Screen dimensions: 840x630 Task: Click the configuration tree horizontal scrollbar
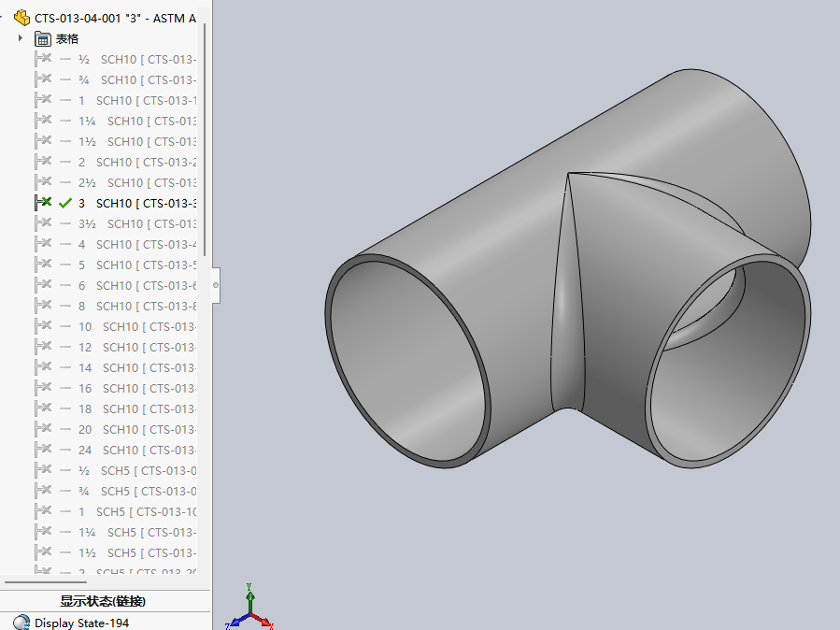[46, 581]
